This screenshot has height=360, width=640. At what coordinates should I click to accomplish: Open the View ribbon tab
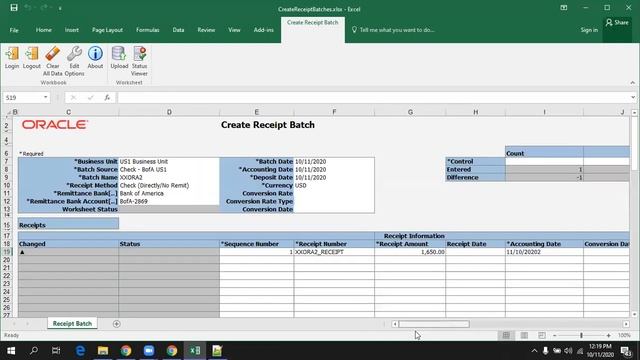(x=234, y=30)
